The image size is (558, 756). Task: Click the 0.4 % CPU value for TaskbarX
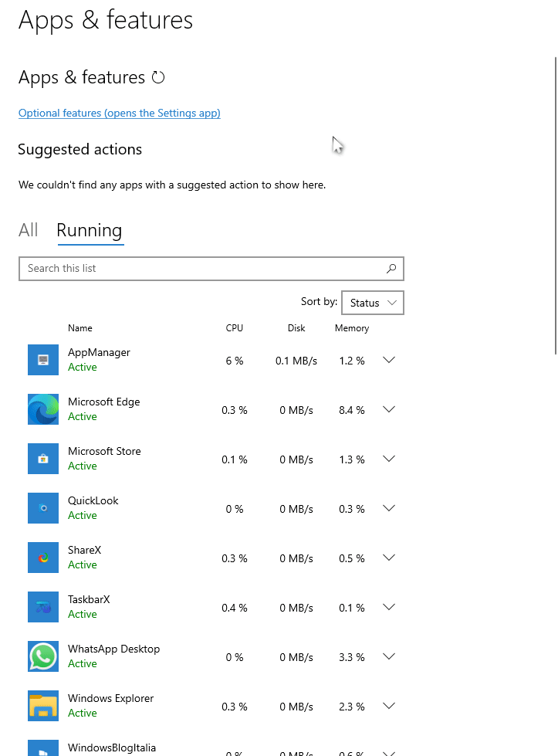click(235, 608)
